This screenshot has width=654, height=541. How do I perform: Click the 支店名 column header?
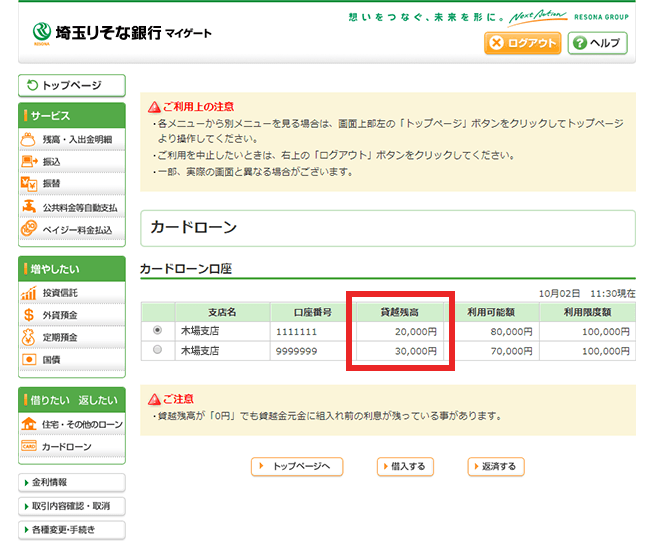[x=222, y=312]
